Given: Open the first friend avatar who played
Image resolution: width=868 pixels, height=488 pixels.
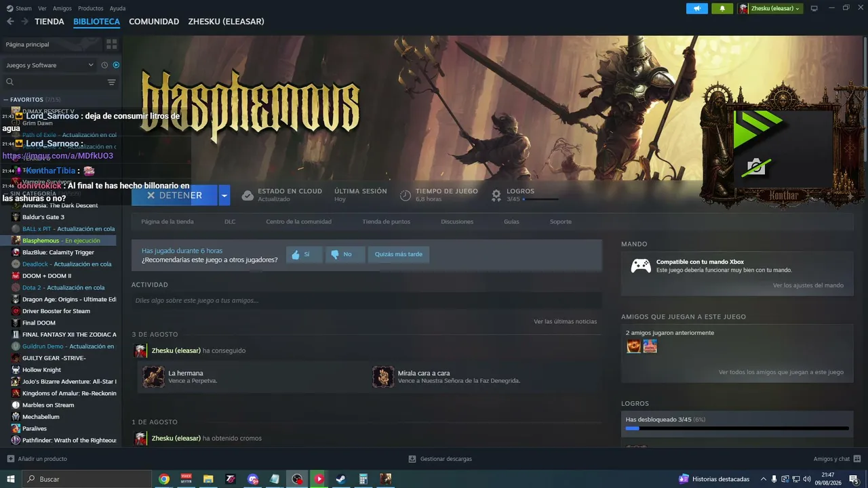Looking at the screenshot, I should (x=633, y=346).
